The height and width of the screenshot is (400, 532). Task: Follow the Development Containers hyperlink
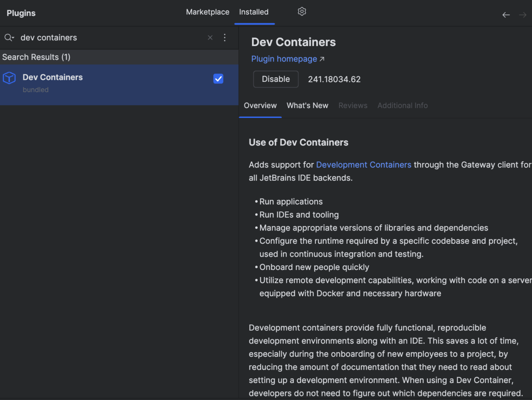tap(363, 164)
